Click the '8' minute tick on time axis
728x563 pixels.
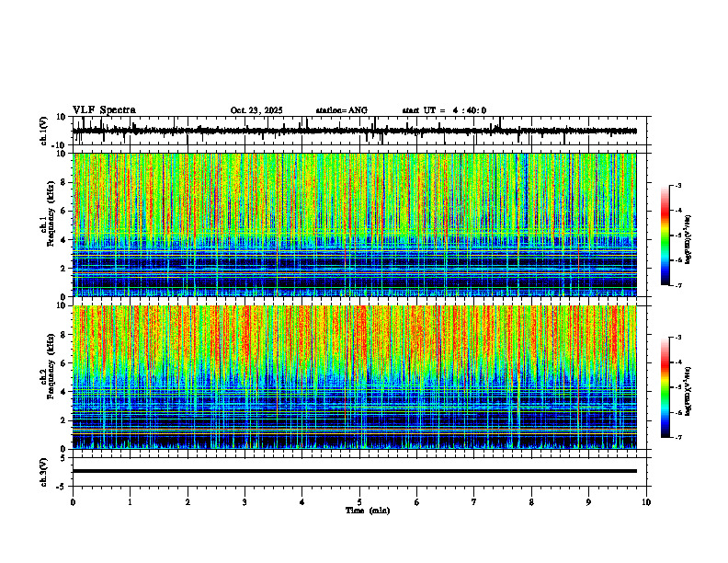(531, 502)
